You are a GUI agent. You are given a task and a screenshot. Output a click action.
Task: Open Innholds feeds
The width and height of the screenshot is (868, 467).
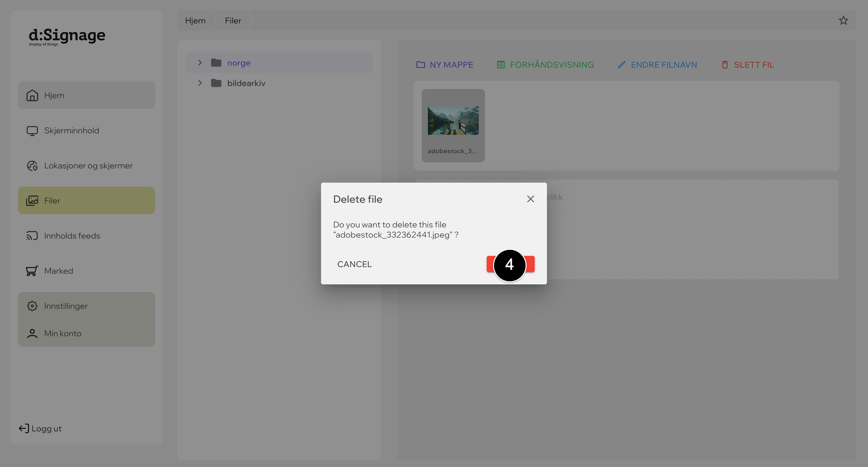[x=86, y=236]
